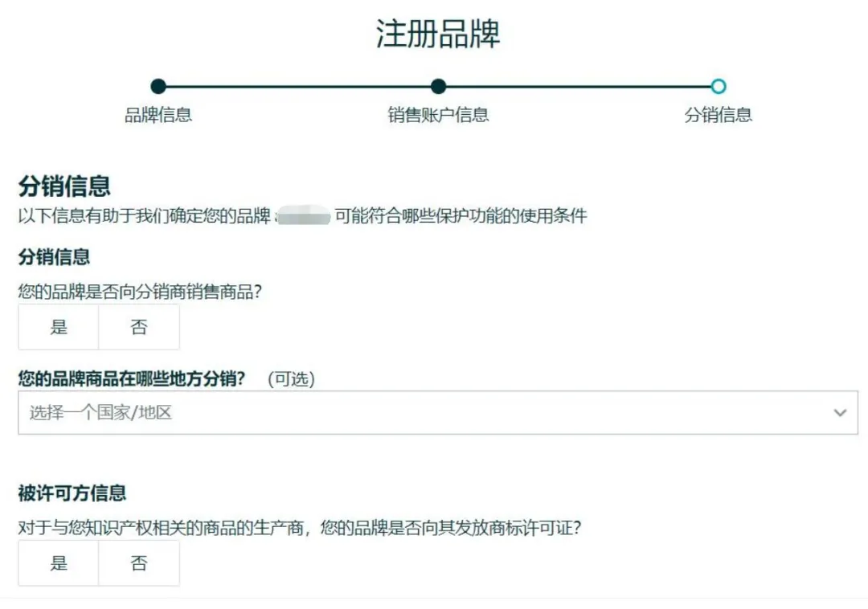Go to 销售账户信息 step dot
The width and height of the screenshot is (868, 609).
[x=439, y=86]
